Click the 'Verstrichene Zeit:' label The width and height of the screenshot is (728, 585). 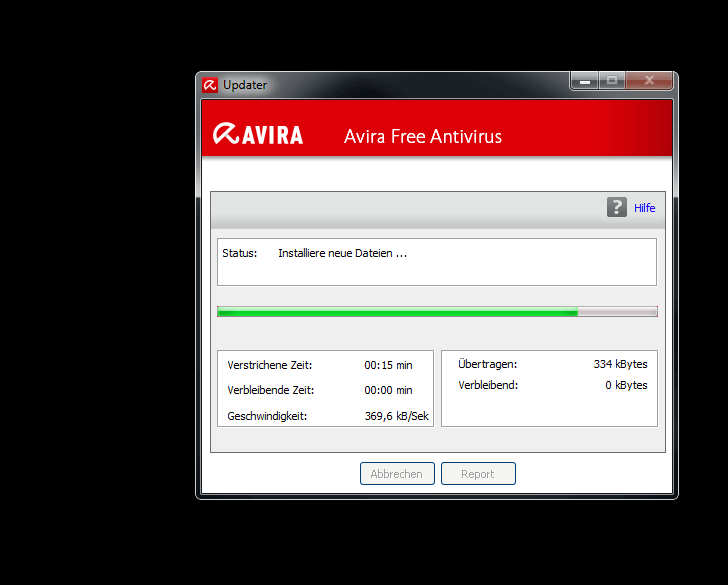269,365
